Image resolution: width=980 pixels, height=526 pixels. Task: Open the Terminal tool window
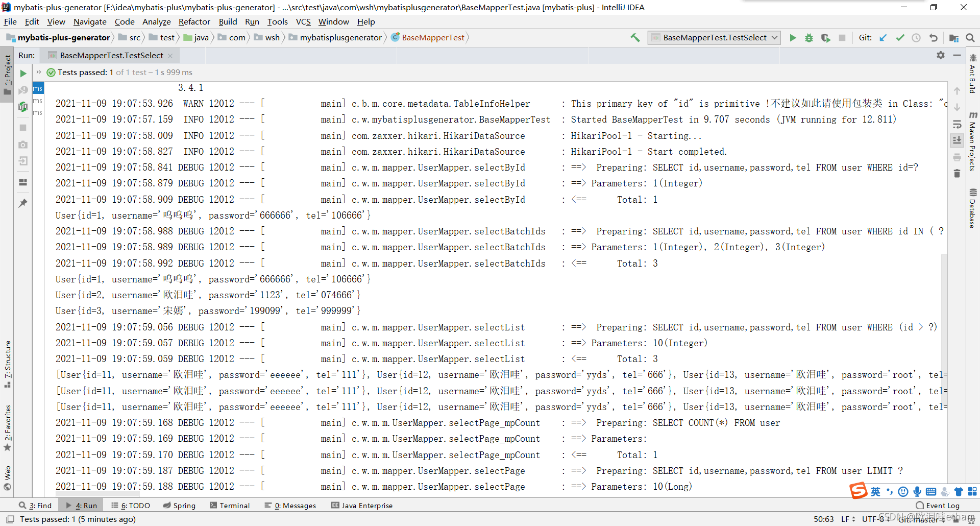[230, 506]
